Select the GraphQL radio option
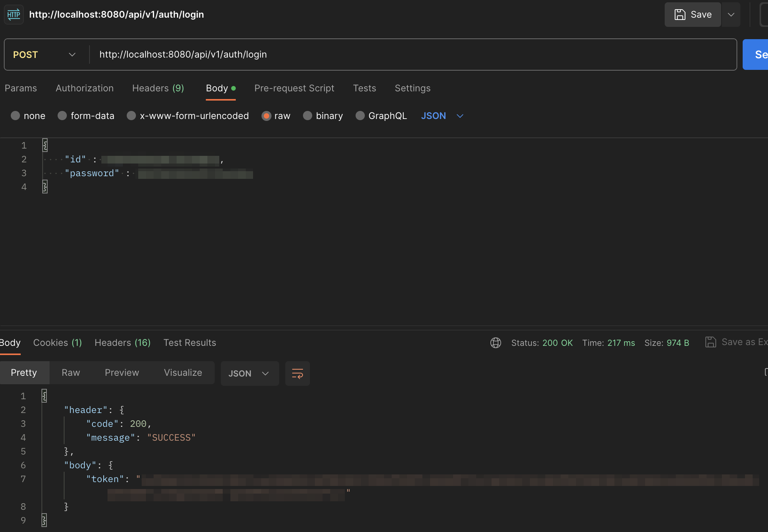This screenshot has height=532, width=768. coord(360,116)
